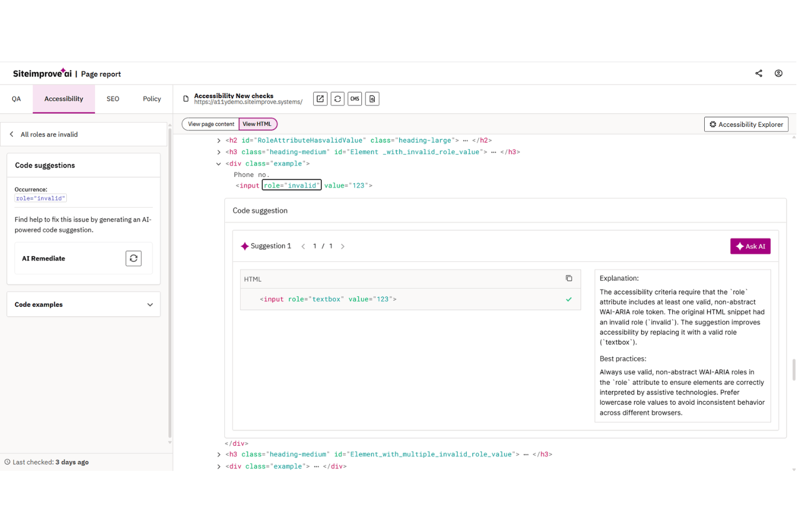
Task: Click the HTML label of the code block
Action: pos(252,279)
